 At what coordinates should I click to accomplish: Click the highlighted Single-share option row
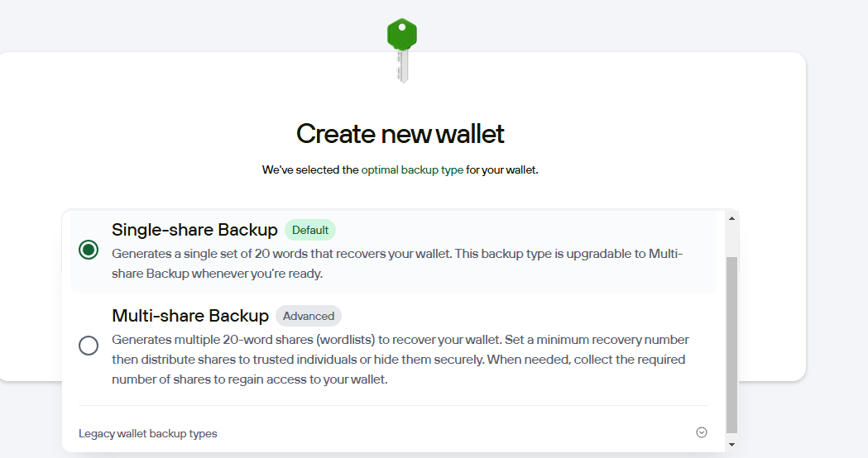click(x=394, y=251)
